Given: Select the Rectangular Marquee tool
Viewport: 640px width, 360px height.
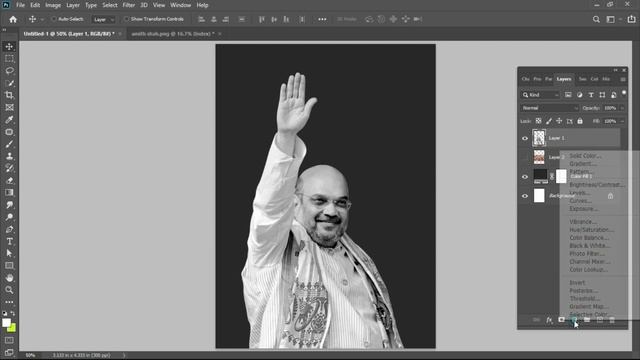Looking at the screenshot, I should pos(9,59).
